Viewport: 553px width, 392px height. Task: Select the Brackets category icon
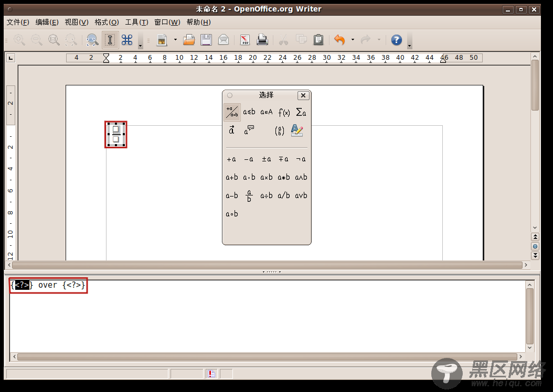coord(279,131)
